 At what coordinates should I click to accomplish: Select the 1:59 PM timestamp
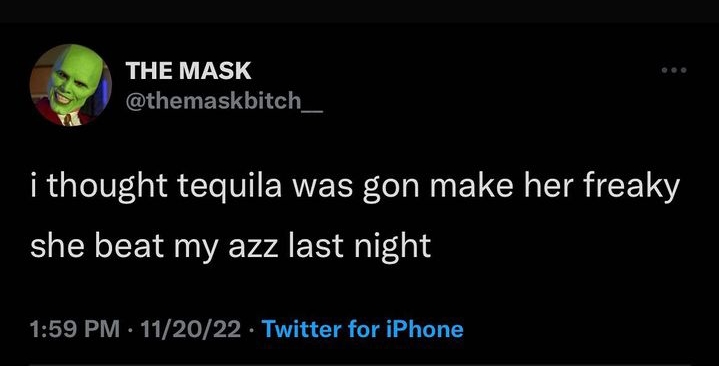pos(75,329)
